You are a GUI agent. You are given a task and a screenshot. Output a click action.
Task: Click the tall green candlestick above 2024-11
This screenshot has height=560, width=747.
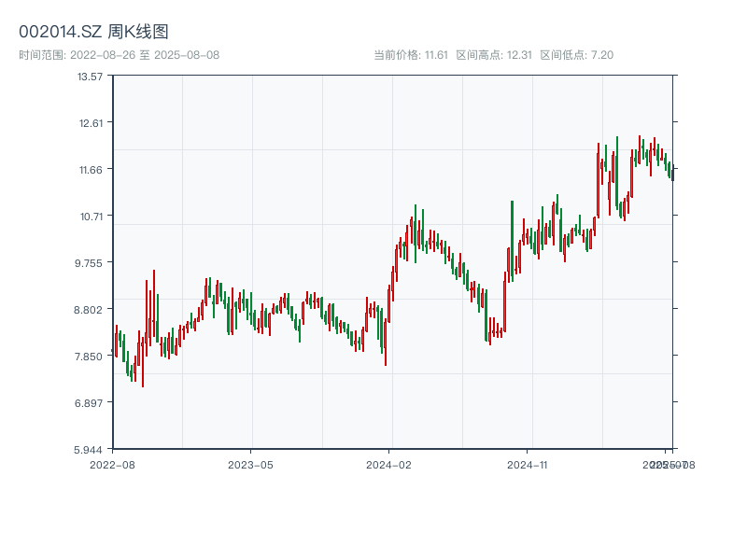pyautogui.click(x=513, y=235)
